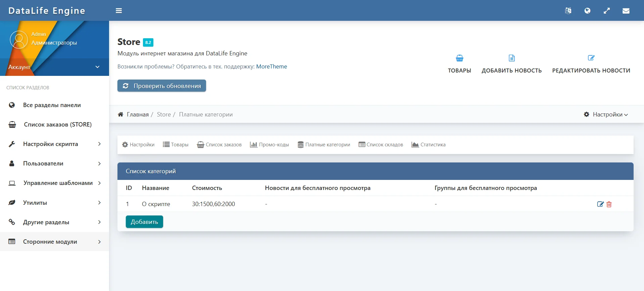The image size is (644, 291).
Task: Open messages via the envelope icon
Action: (x=626, y=11)
